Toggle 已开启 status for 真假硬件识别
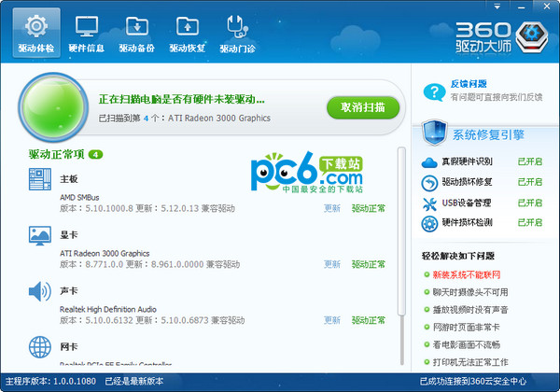This screenshot has width=560, height=392. [531, 161]
